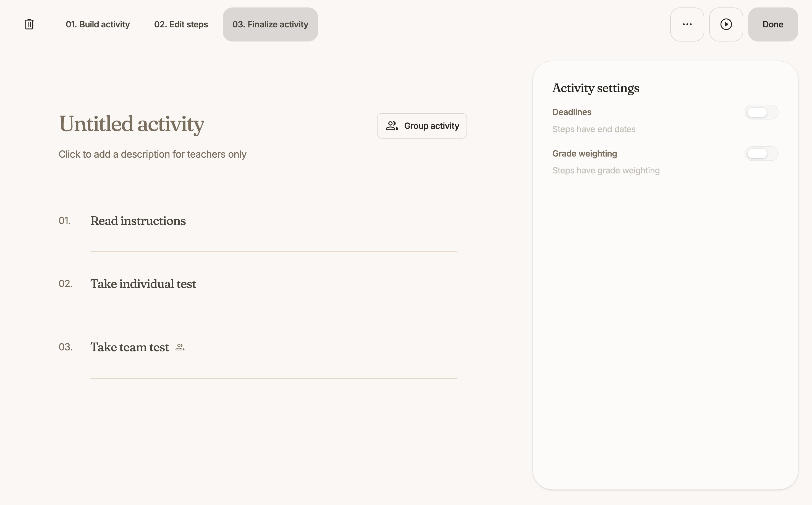Click the Grade weighting setting label
Viewport: 812px width, 505px height.
[x=584, y=154]
